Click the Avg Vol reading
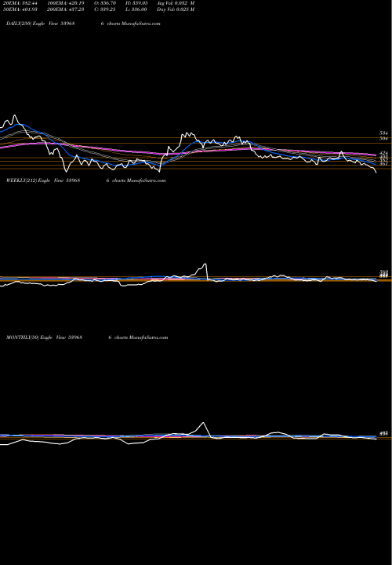 pos(176,3)
